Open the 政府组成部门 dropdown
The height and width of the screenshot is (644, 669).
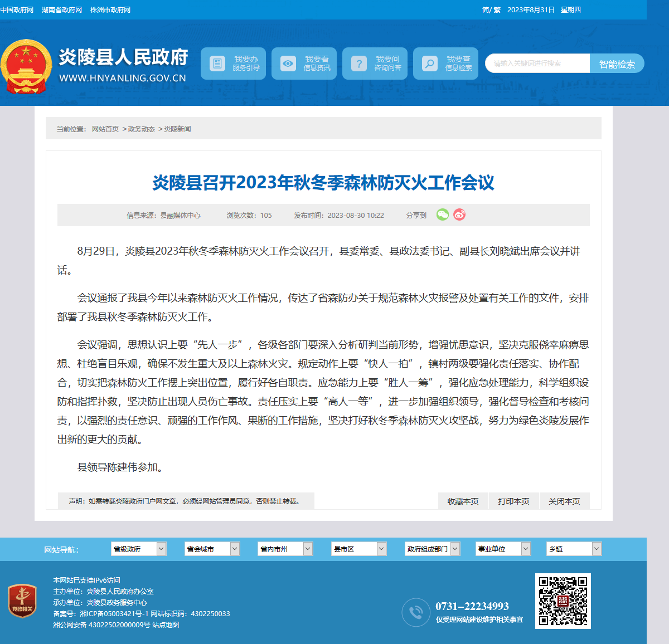click(x=432, y=549)
